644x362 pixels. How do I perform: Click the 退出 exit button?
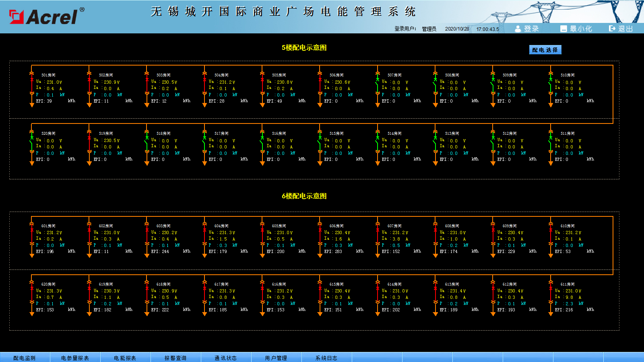[621, 29]
